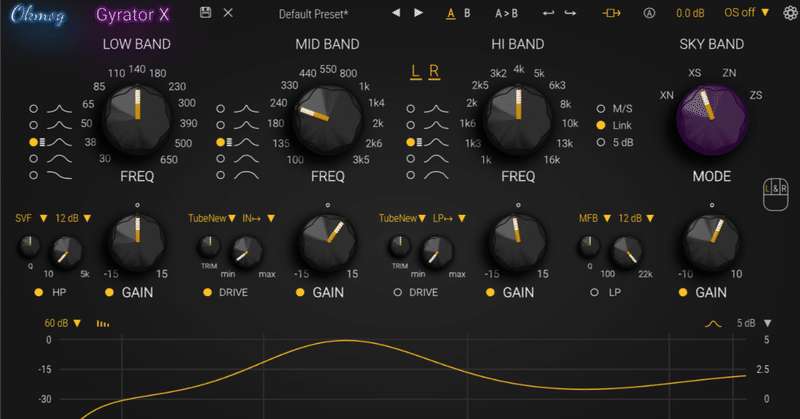Switch to preset slot B
Viewport: 800px width, 419px height.
467,14
